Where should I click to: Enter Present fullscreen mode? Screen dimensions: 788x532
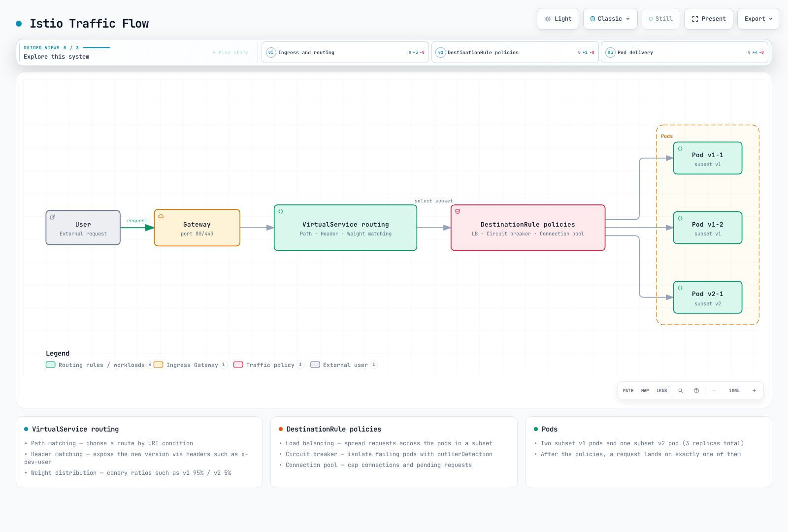[709, 19]
